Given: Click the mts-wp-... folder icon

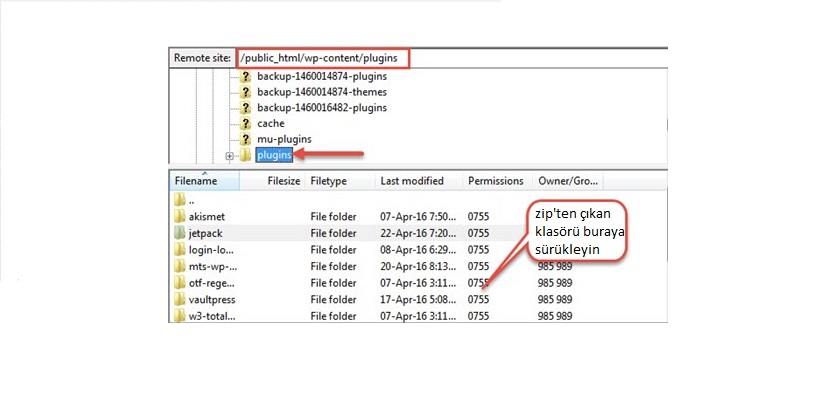Looking at the screenshot, I should click(179, 266).
